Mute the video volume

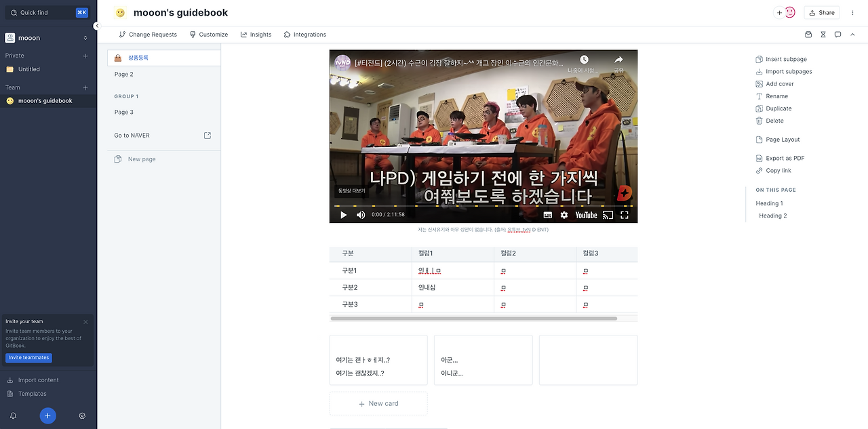pyautogui.click(x=361, y=215)
